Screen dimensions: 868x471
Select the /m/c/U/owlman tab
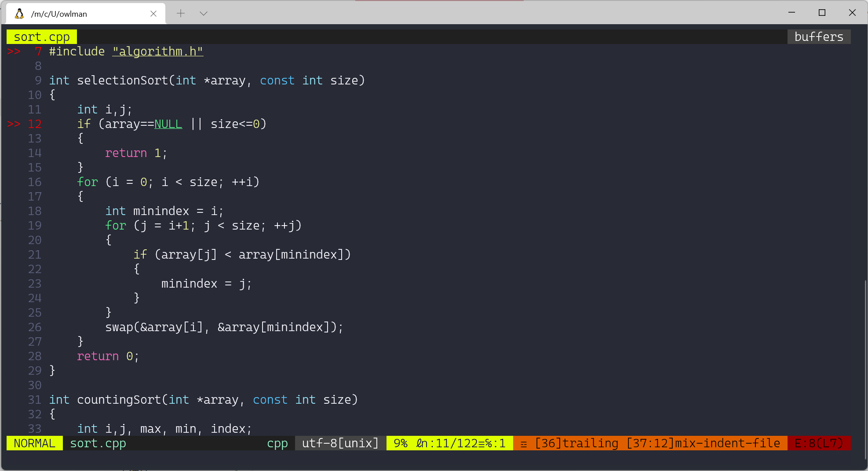[86, 14]
